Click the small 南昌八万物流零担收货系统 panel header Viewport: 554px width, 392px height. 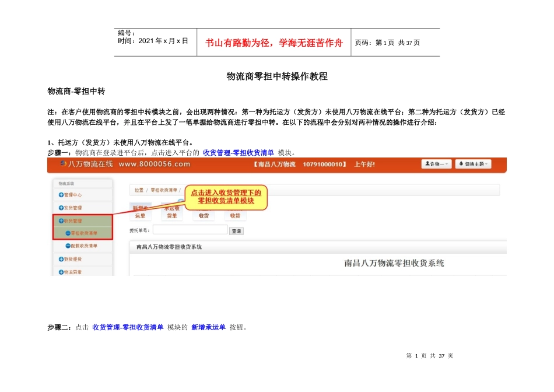169,247
